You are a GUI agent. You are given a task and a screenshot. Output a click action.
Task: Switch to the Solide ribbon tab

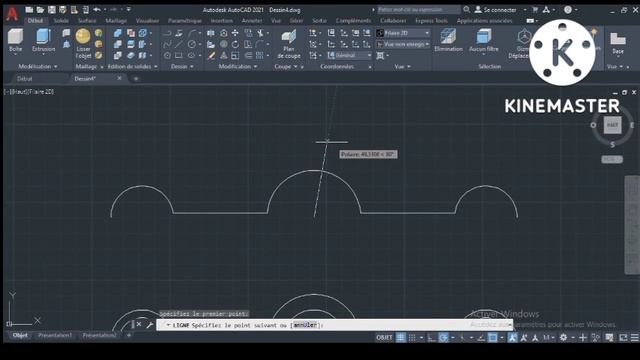61,21
